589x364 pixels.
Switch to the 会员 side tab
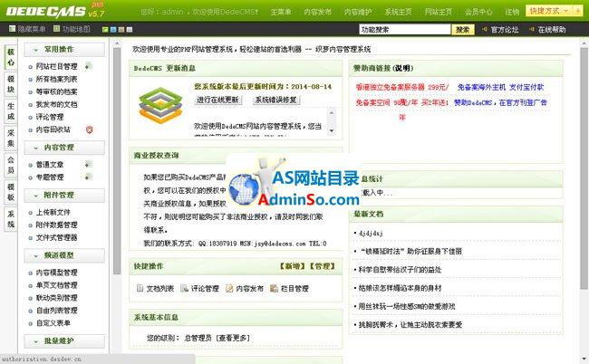(11, 165)
